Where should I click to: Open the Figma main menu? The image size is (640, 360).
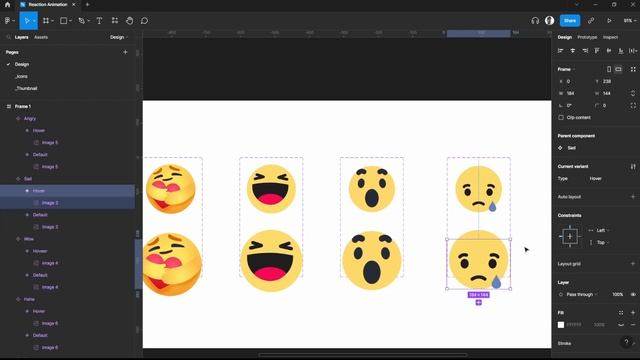tap(9, 21)
